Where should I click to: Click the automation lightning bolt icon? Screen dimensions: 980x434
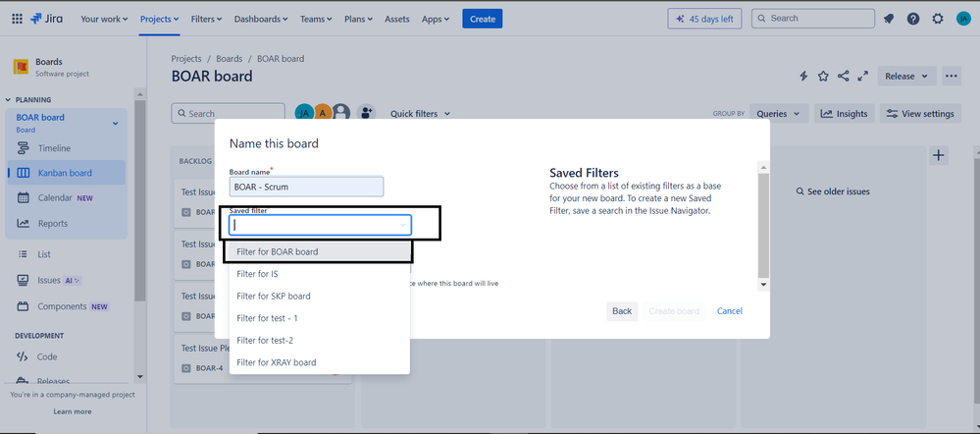tap(803, 77)
